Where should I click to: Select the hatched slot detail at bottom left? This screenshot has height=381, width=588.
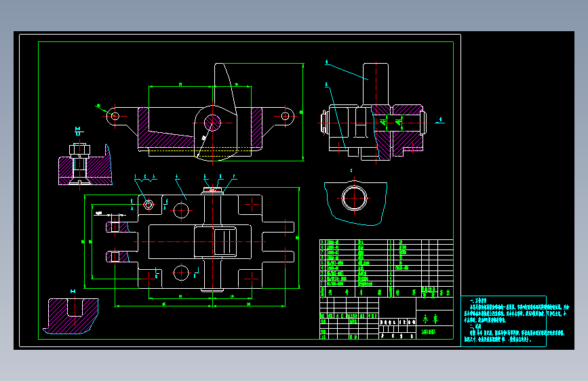pyautogui.click(x=71, y=316)
